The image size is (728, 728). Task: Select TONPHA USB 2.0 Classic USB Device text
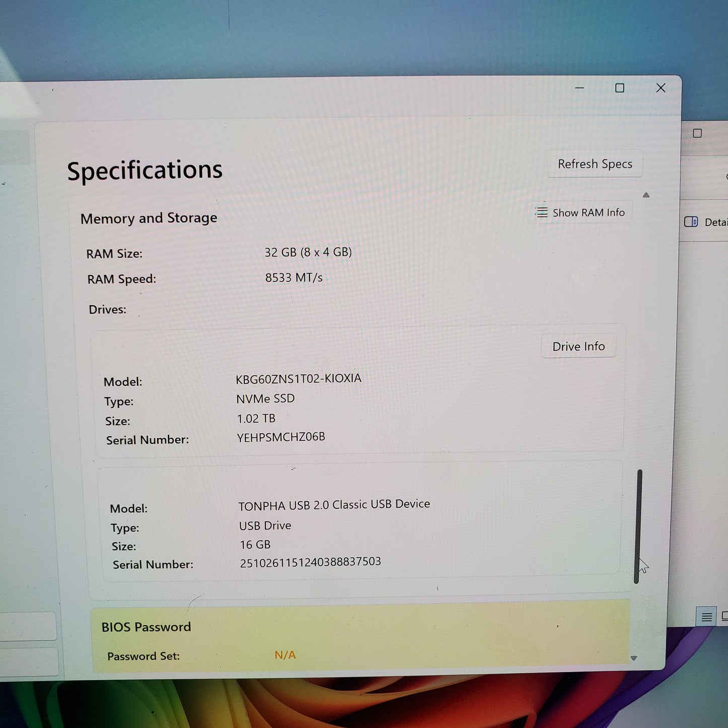coord(334,505)
